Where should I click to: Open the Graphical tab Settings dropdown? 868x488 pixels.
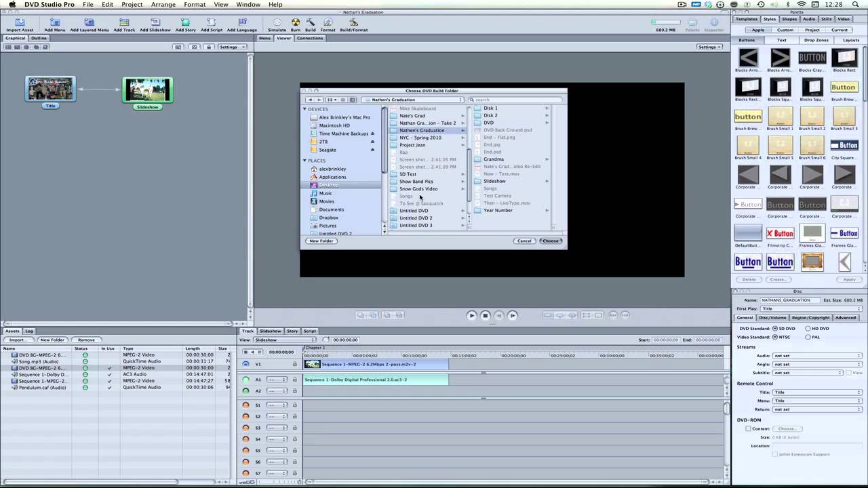(232, 47)
